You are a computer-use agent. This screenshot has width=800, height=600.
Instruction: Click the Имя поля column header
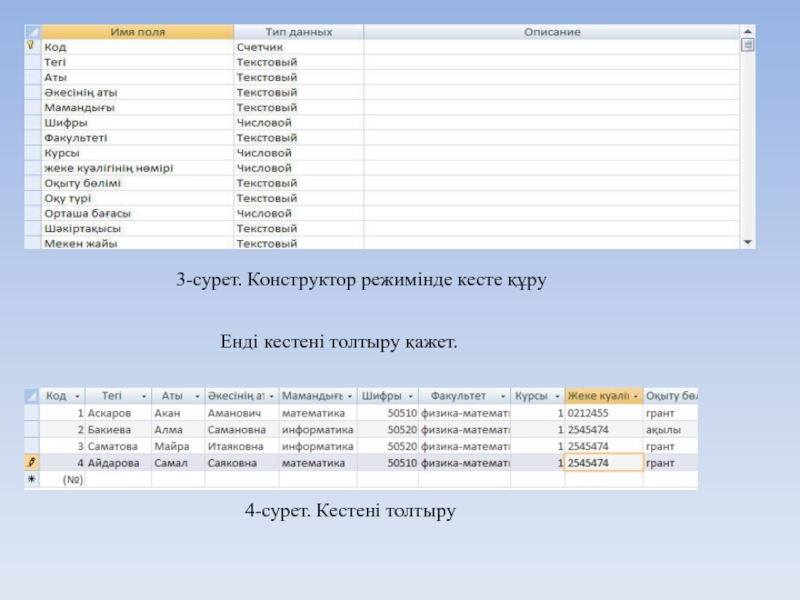click(x=136, y=32)
